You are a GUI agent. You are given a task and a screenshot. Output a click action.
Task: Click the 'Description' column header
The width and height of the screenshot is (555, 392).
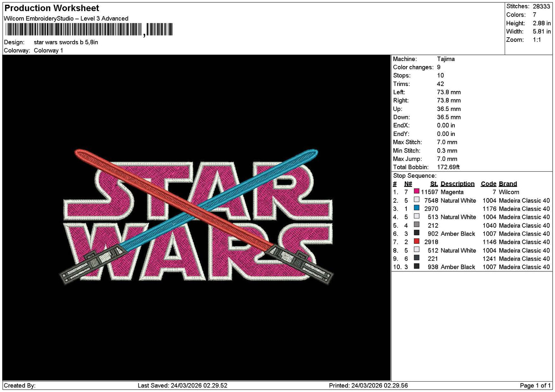click(457, 184)
